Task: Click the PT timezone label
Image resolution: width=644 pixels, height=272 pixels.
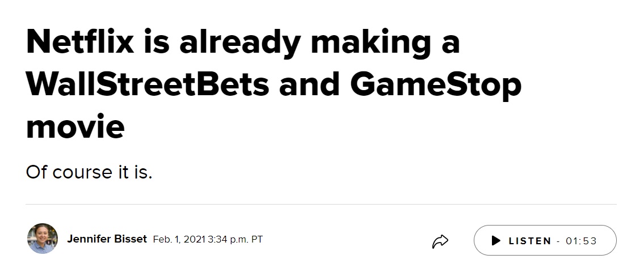Action: click(x=256, y=239)
